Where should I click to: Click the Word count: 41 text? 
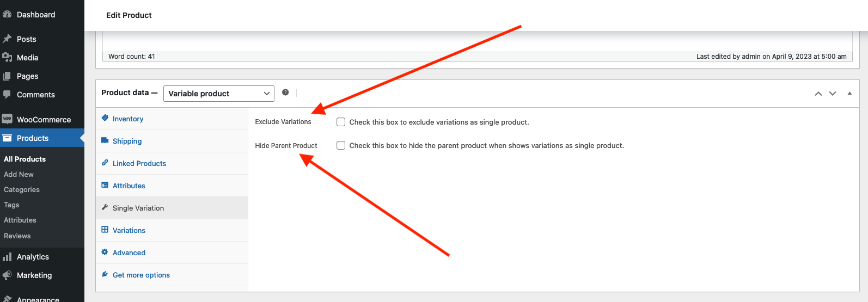pos(132,57)
